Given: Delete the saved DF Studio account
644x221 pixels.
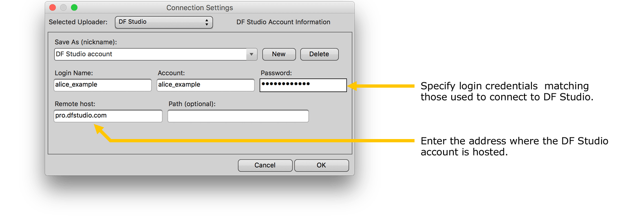Looking at the screenshot, I should (x=319, y=54).
